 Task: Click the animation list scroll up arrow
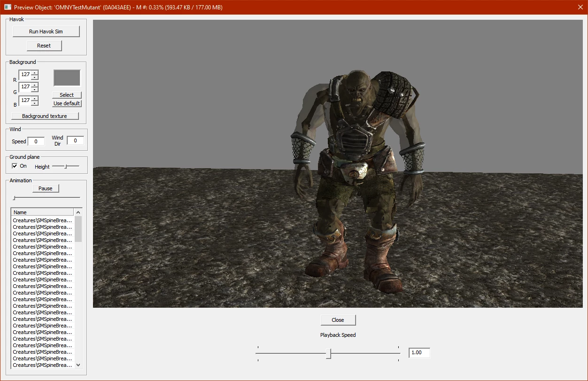tap(78, 212)
